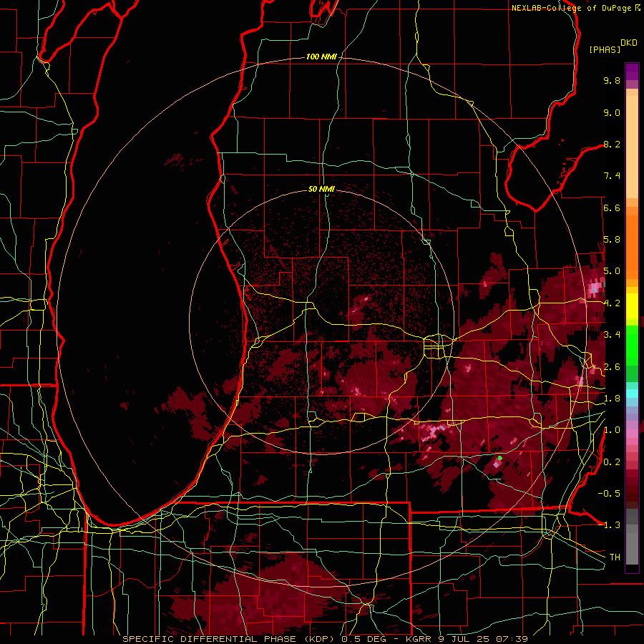Click the Specific Differential Phase caption
Screen dimensions: 644x644
325,639
